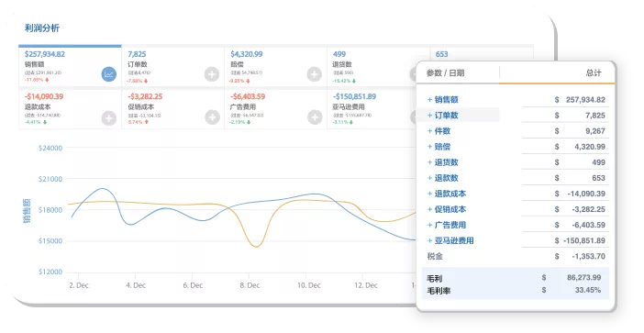Expand the 退货数 row in the table
The width and height of the screenshot is (644, 333).
[x=429, y=162]
